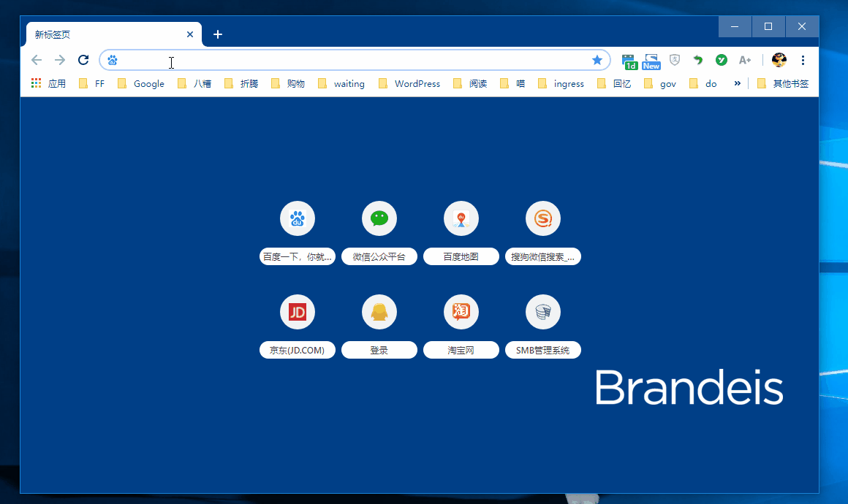Open the WordPress bookmark folder
Screen dimensions: 848x504
[409, 83]
